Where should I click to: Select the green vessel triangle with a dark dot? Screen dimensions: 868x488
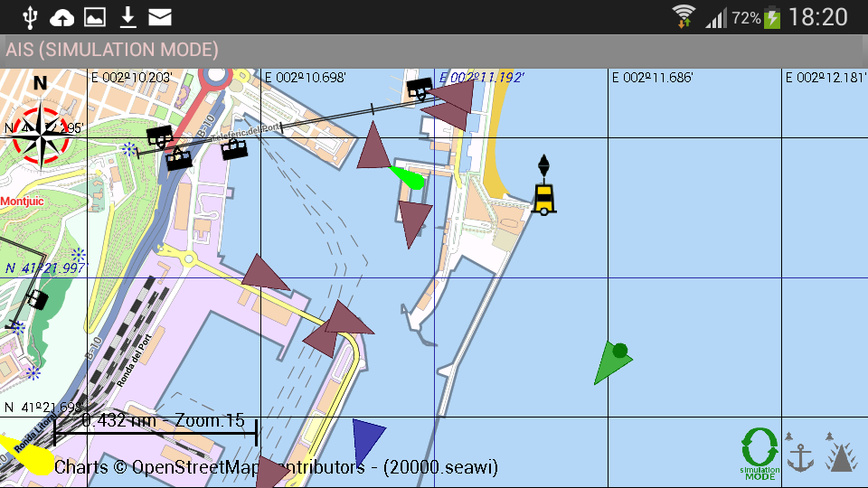[612, 363]
